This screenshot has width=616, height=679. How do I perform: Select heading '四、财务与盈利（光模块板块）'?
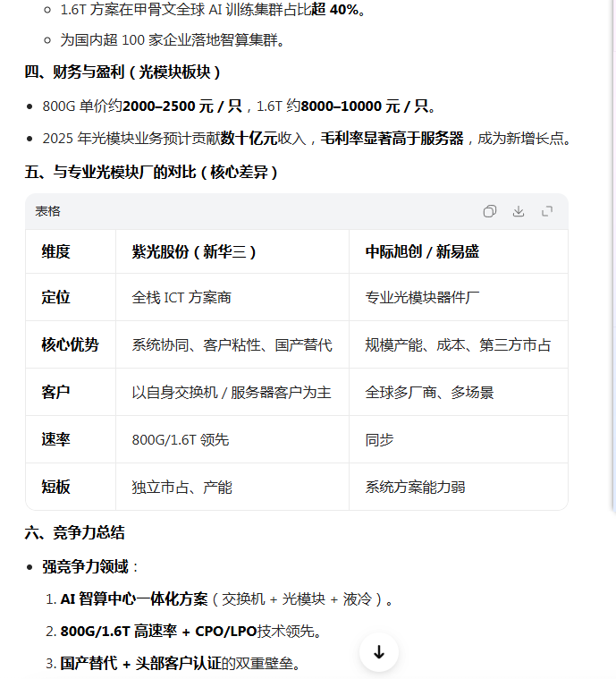pos(123,72)
